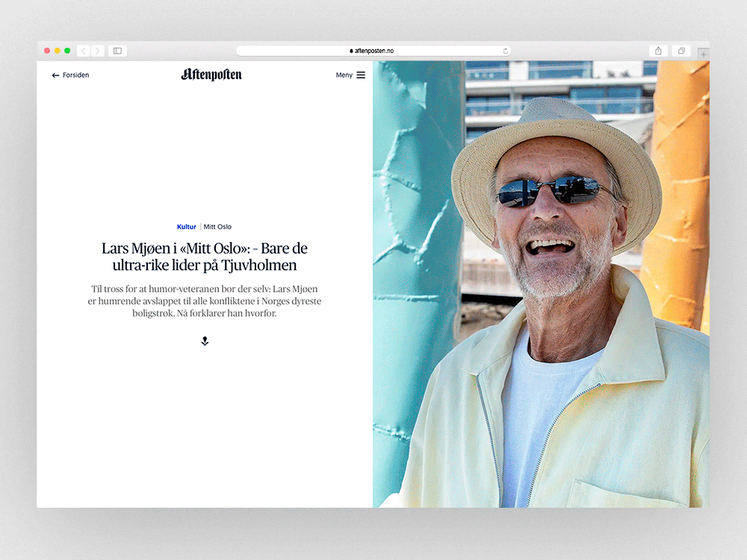Toggle the Safari sidebar button

tap(118, 51)
